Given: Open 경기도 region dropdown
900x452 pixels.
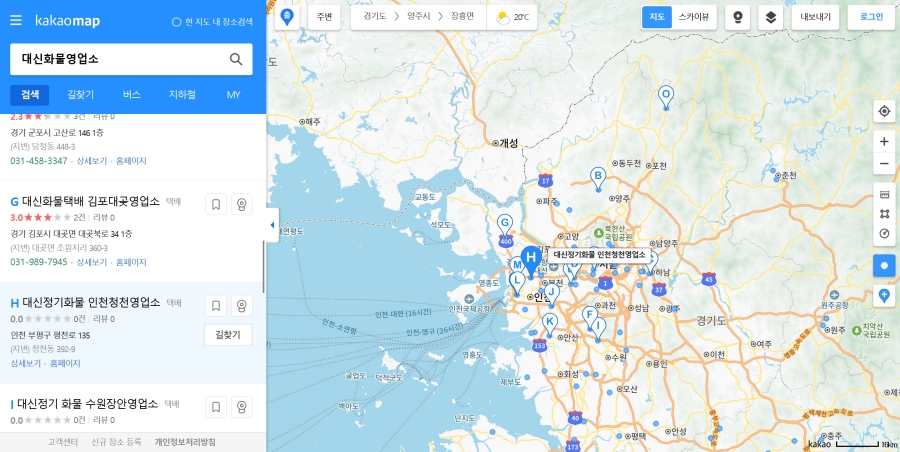Looking at the screenshot, I should pos(374,17).
